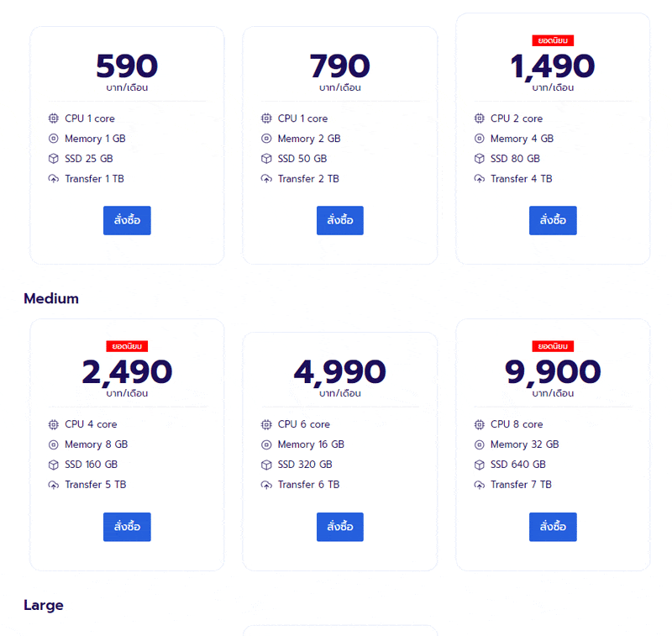Image resolution: width=672 pixels, height=636 pixels.
Task: Order the 9,900 baht plan
Action: point(553,527)
